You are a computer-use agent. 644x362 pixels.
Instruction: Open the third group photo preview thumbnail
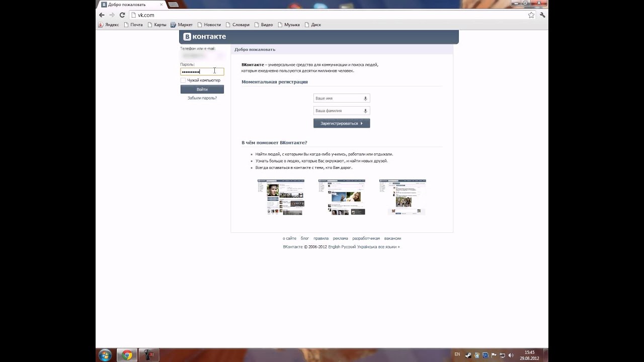coord(403,197)
